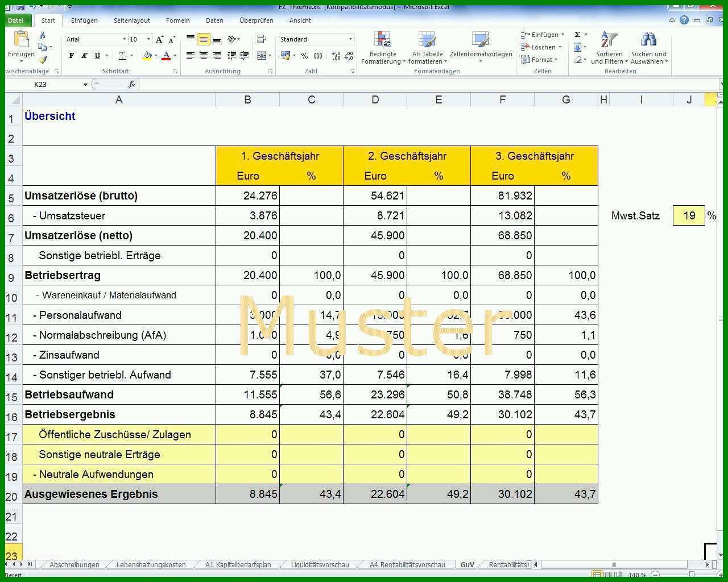Screen dimensions: 728x582
Task: Open the Liquiditätsvorschau sheet tab
Action: (x=320, y=564)
